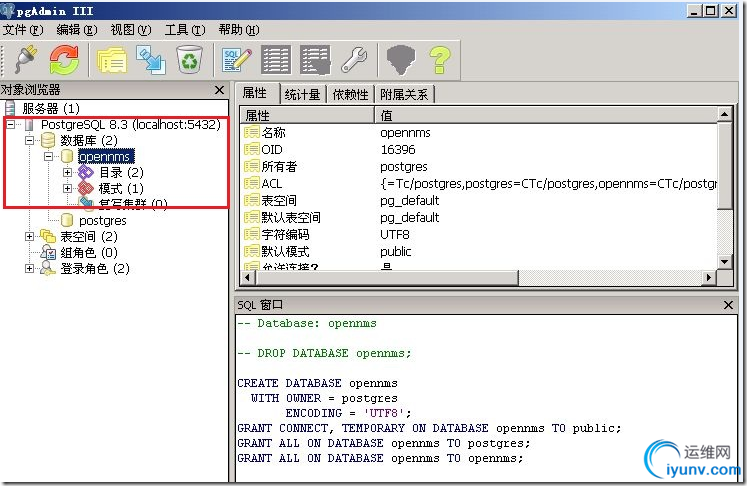Expand the 模式 (1) node
747x486 pixels.
click(x=68, y=188)
